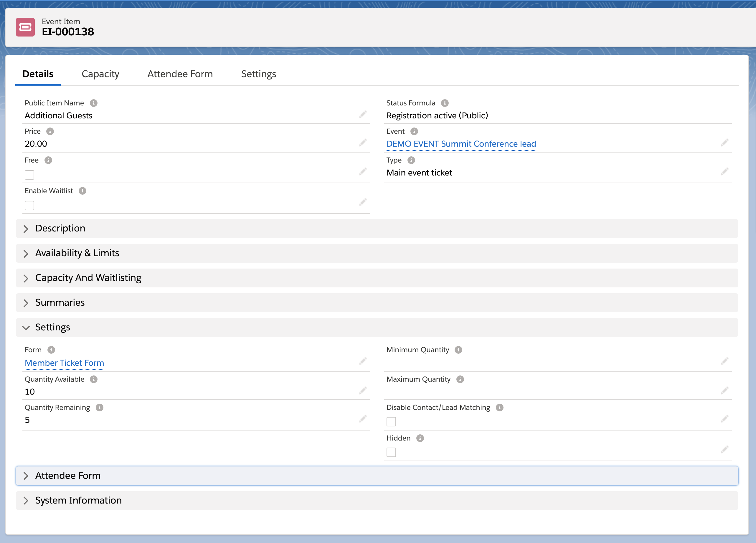
Task: Switch to the Capacity tab
Action: (x=100, y=74)
